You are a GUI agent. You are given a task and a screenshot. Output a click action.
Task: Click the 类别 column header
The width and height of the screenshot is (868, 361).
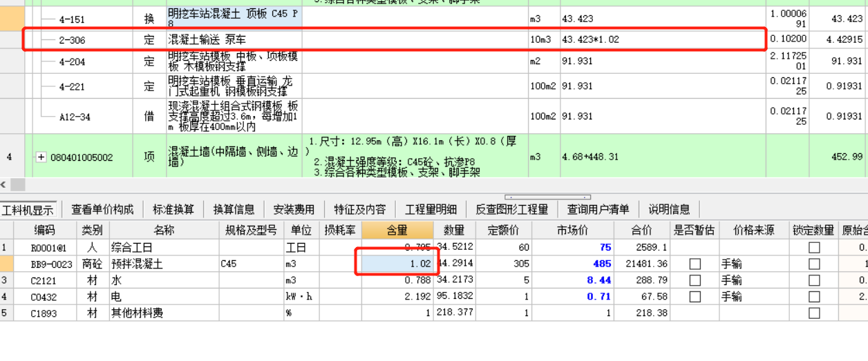(93, 230)
